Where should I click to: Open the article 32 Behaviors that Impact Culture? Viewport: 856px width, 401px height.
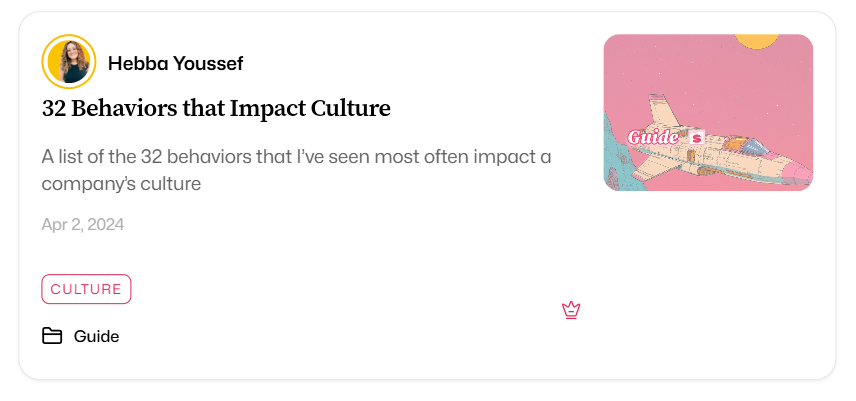216,108
